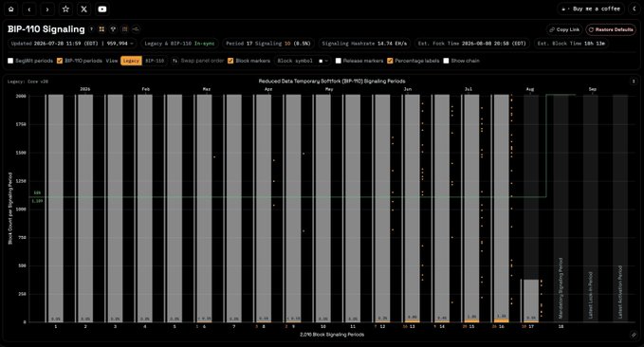Open the X (Twitter) link icon

point(83,9)
